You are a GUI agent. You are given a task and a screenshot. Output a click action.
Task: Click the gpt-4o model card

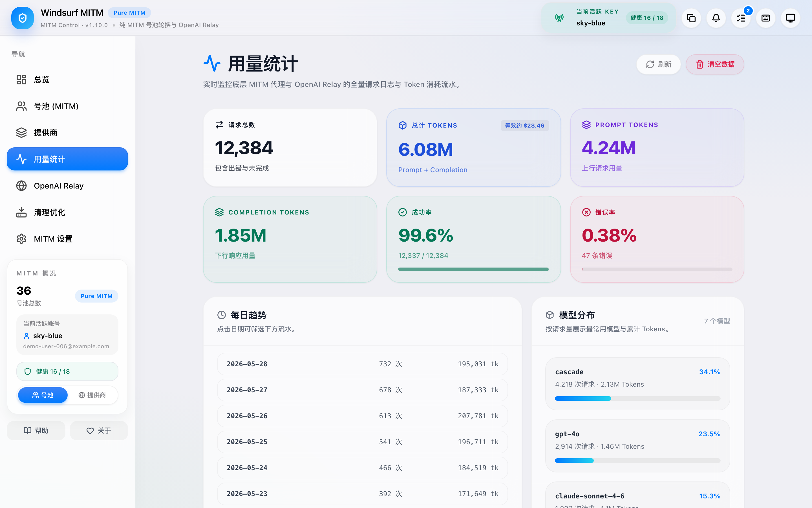click(637, 446)
